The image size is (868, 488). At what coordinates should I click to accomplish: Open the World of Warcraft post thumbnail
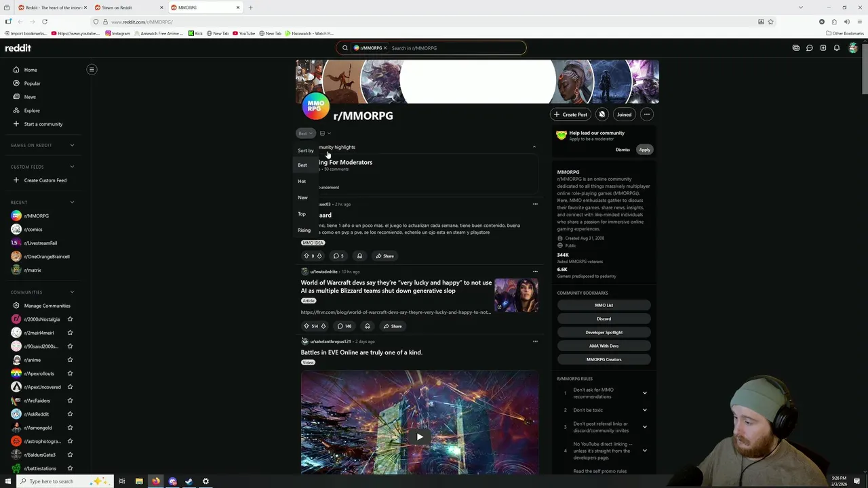[x=516, y=295]
